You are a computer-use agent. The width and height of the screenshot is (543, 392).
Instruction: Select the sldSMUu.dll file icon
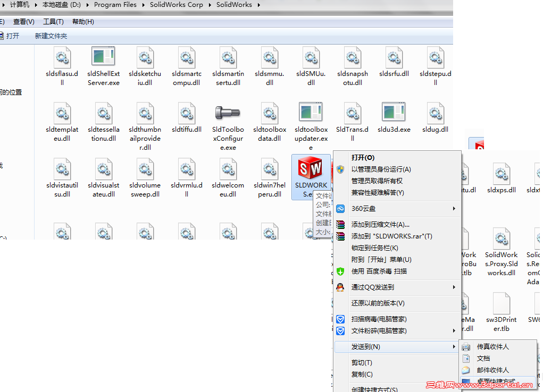[x=311, y=57]
